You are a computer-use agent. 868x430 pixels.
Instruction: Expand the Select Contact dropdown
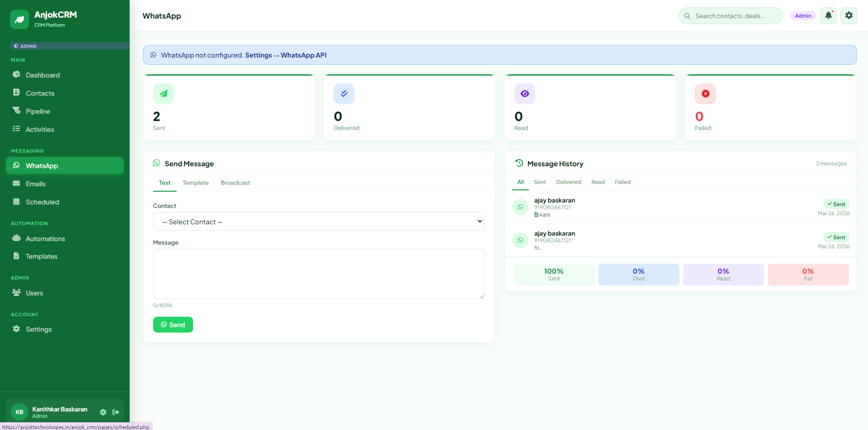(x=318, y=222)
